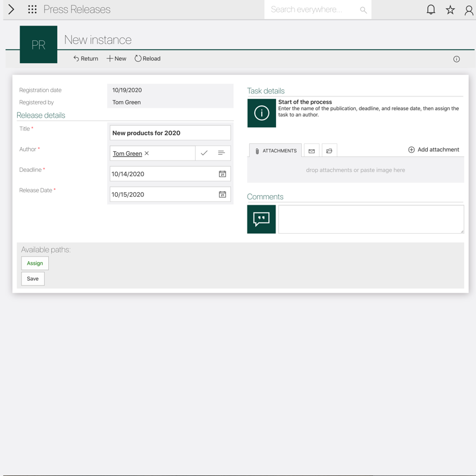Open favorites star icon
This screenshot has height=476, width=476.
(450, 10)
